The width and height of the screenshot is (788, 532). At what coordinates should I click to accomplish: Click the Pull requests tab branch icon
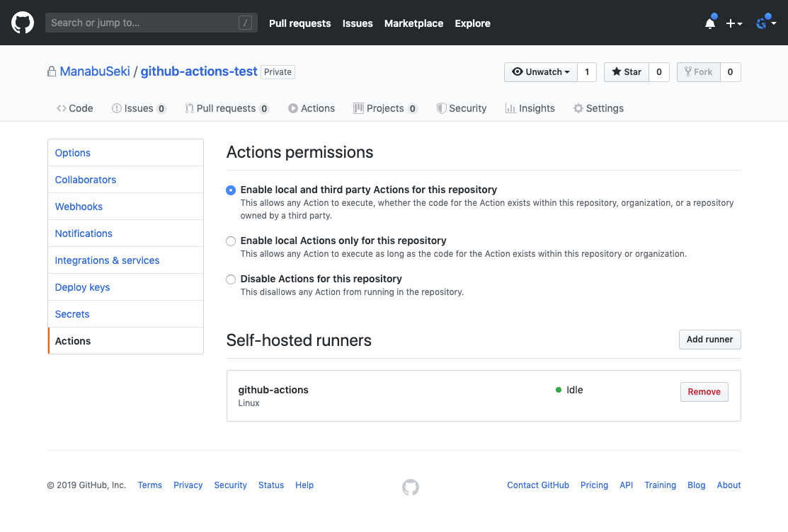(190, 108)
